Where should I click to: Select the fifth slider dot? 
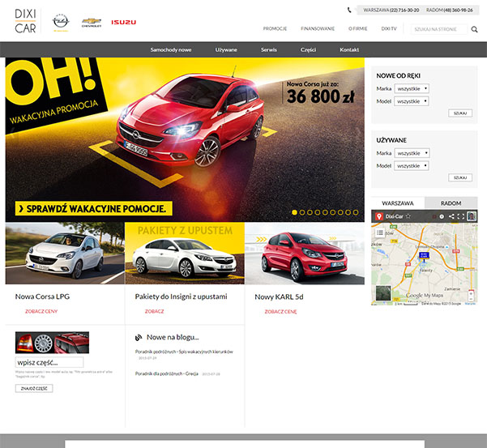point(325,212)
